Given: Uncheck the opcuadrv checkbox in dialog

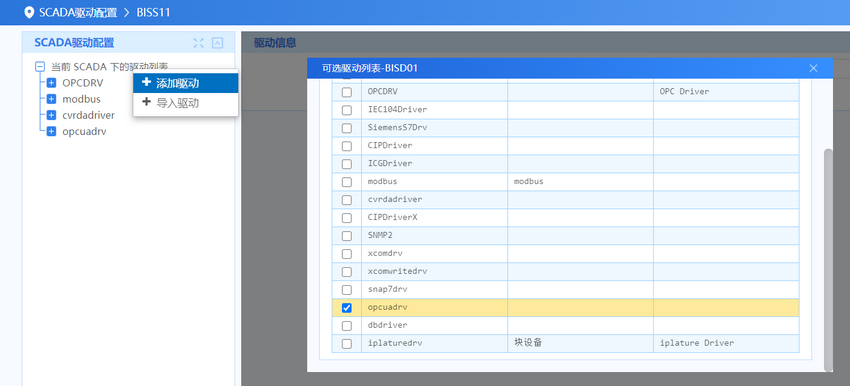Looking at the screenshot, I should [347, 308].
